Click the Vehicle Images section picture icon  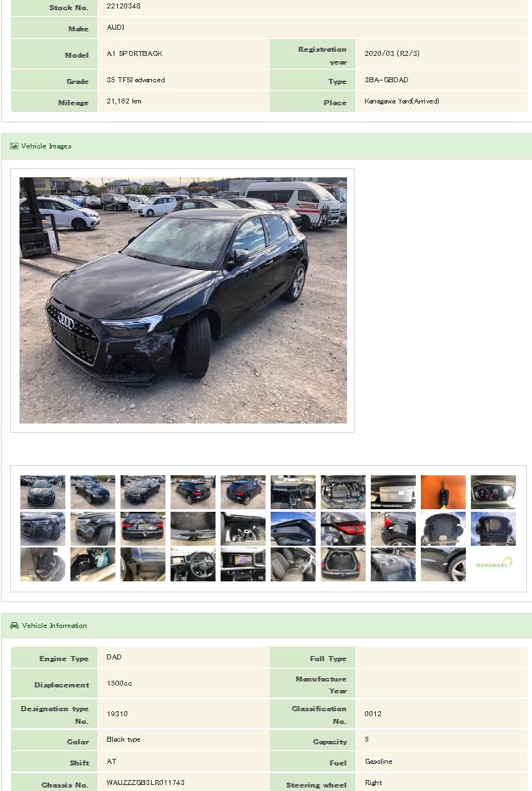click(14, 146)
